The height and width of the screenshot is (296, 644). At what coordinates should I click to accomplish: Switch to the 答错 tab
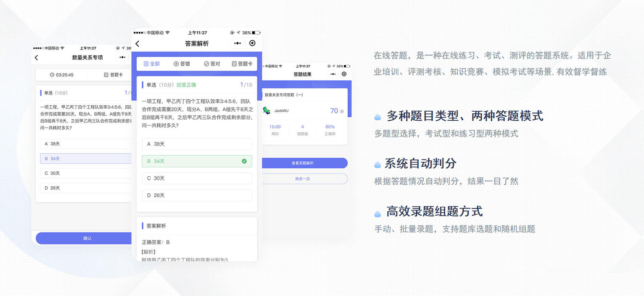[x=182, y=64]
